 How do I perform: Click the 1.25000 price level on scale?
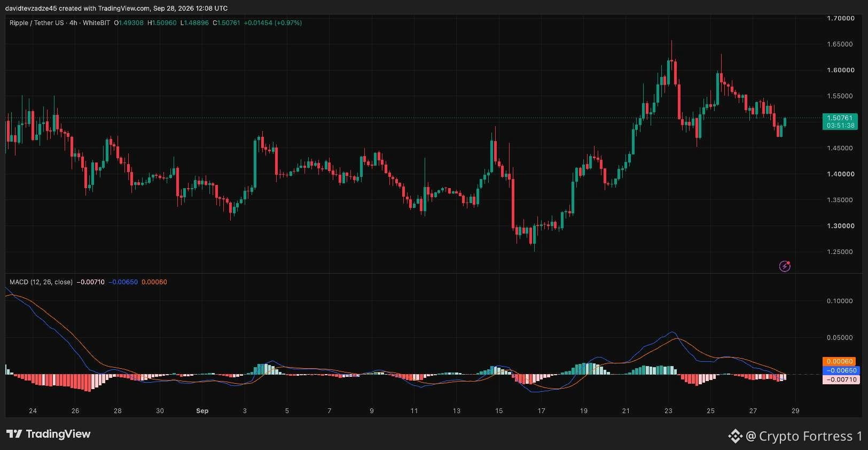coord(841,252)
